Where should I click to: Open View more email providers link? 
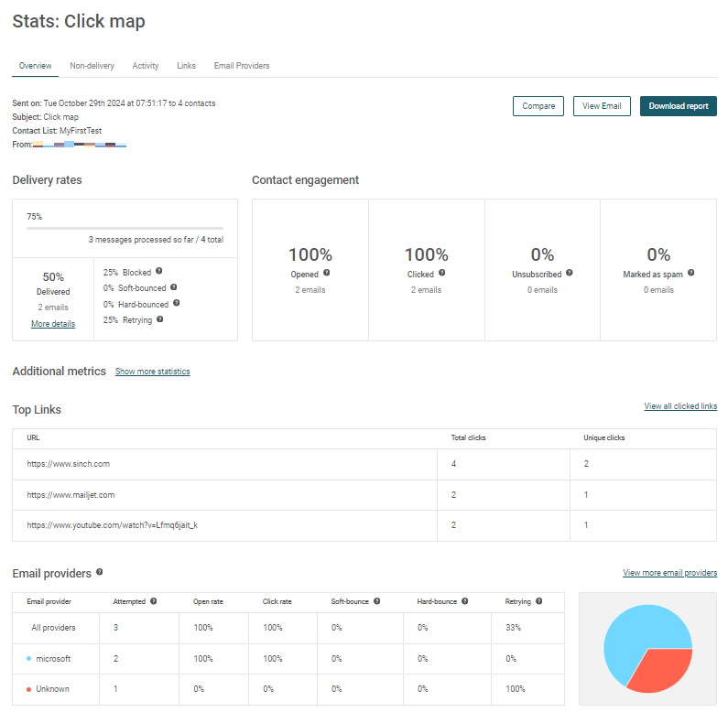click(670, 573)
